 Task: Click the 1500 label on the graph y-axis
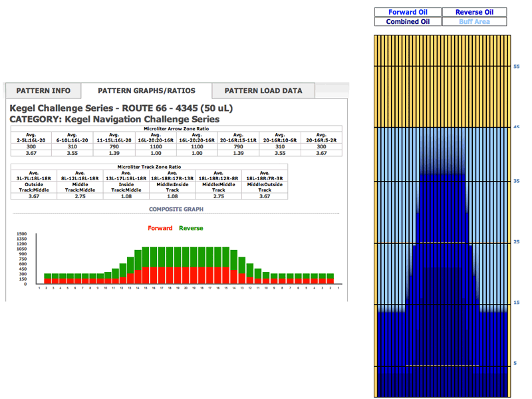[x=22, y=234]
